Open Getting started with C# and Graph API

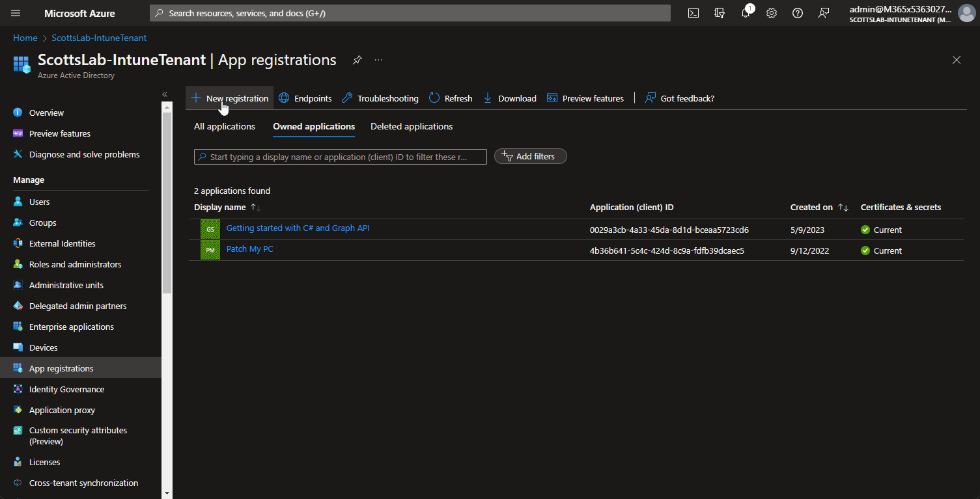point(298,228)
